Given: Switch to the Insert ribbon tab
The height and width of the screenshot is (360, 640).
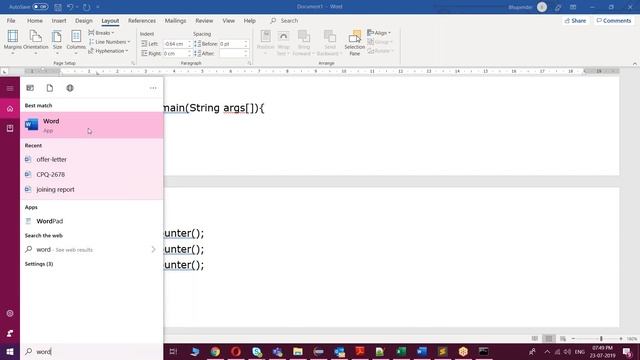Looking at the screenshot, I should (x=59, y=20).
